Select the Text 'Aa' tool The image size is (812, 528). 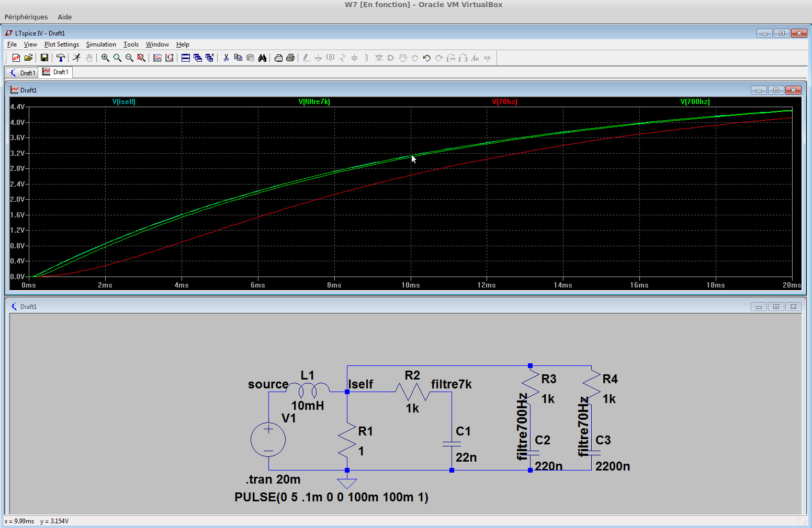(x=475, y=58)
